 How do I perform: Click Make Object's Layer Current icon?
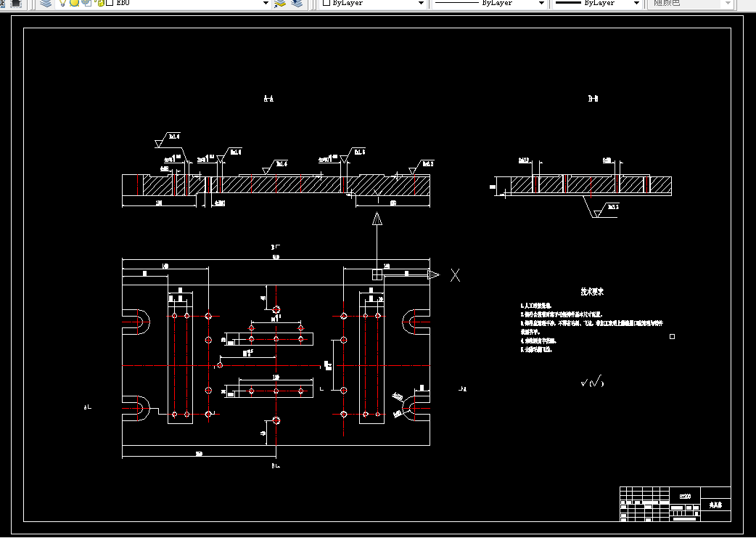[x=279, y=3]
